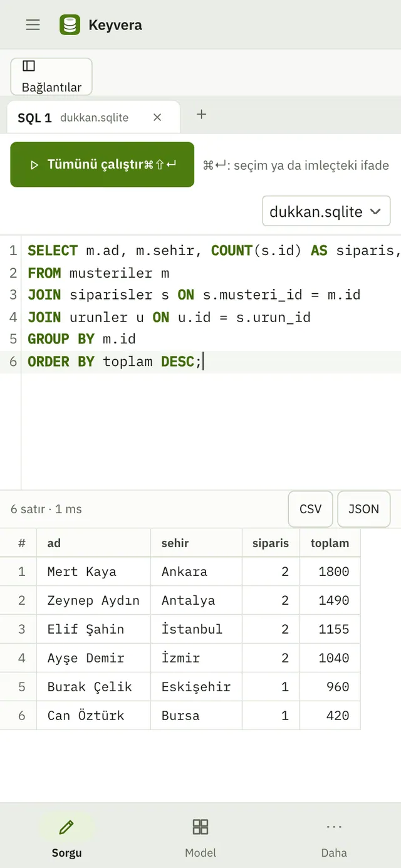Viewport: 401px width, 868px height.
Task: Click the 'sehir' column header
Action: click(196, 543)
